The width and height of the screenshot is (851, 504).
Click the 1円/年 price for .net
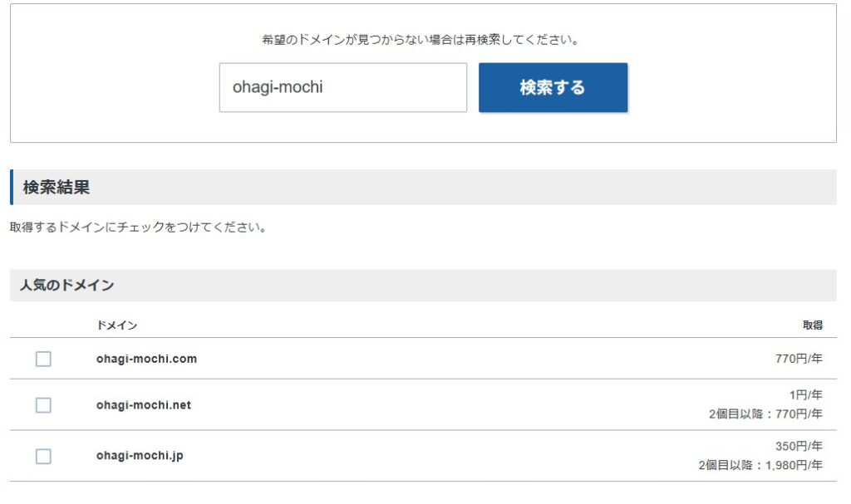tap(805, 395)
